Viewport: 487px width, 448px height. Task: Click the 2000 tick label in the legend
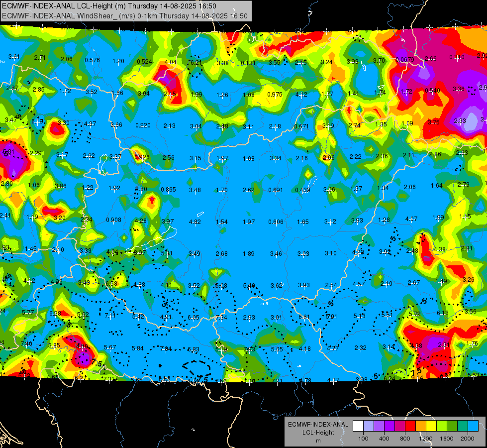pos(468,439)
